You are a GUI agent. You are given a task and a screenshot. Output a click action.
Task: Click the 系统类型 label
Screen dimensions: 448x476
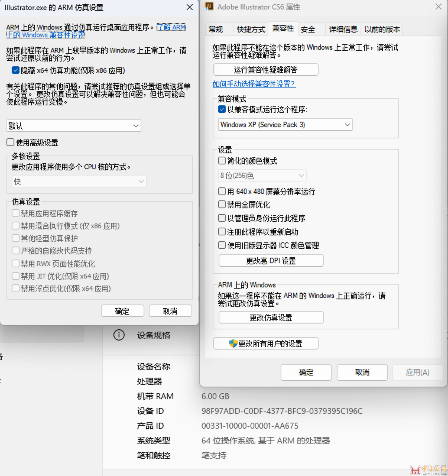pyautogui.click(x=153, y=441)
